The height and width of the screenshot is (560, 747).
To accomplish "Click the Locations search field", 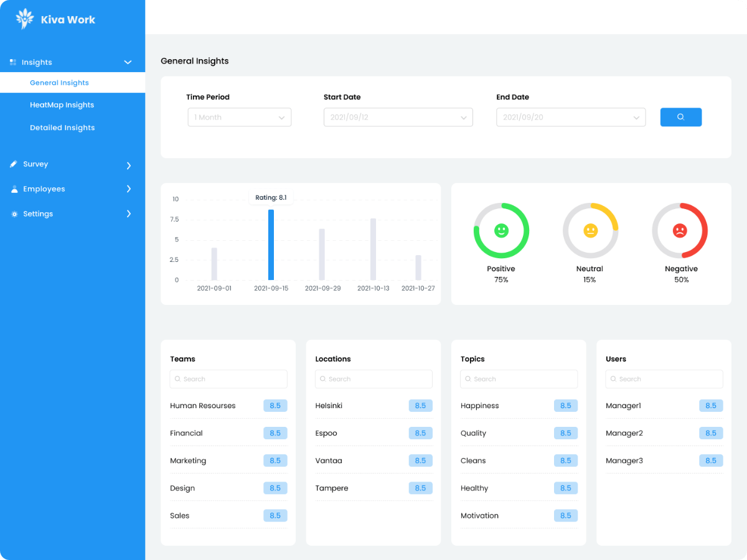I will point(374,379).
